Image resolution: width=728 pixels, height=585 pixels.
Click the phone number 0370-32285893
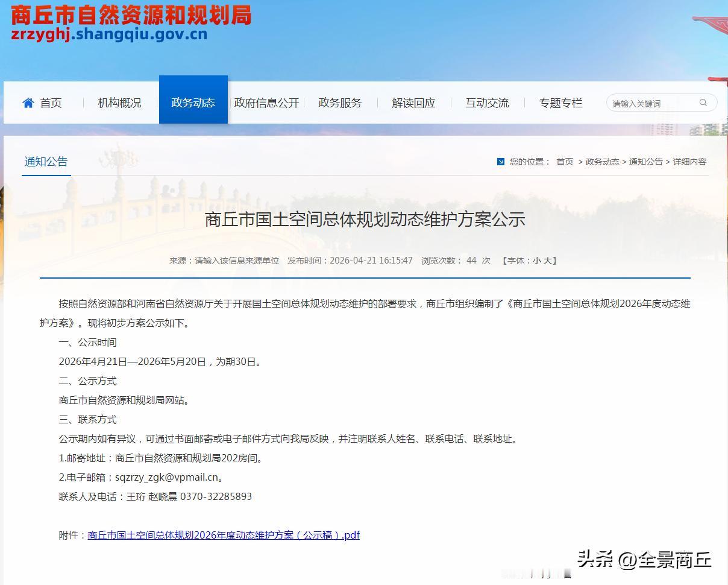pyautogui.click(x=216, y=496)
